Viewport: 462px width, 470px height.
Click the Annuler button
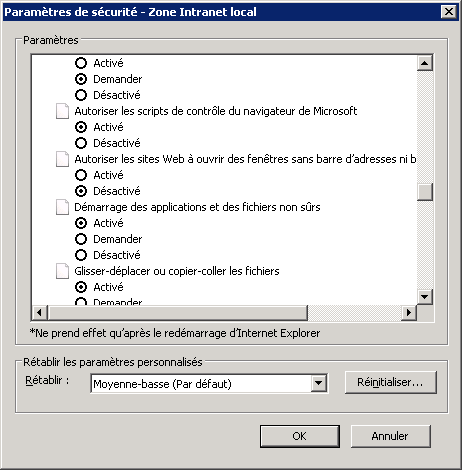tap(390, 436)
